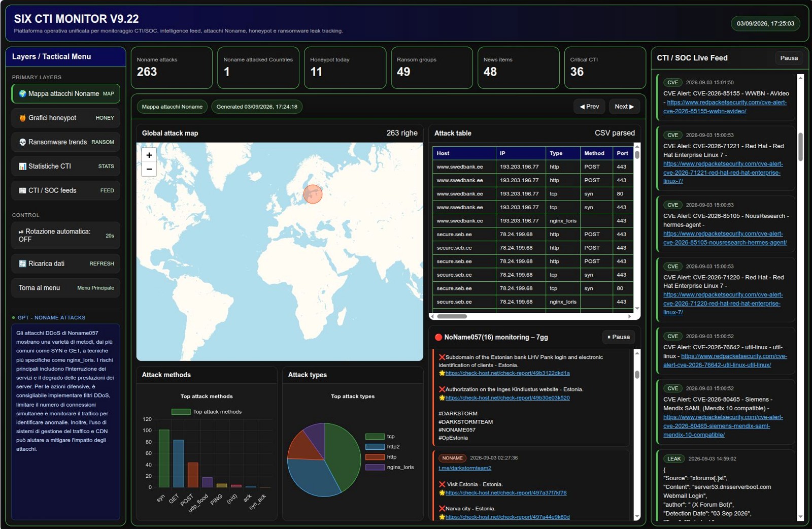Click the live feed scrollbar thumb
Viewport: 812px width, 529px height.
click(x=800, y=147)
